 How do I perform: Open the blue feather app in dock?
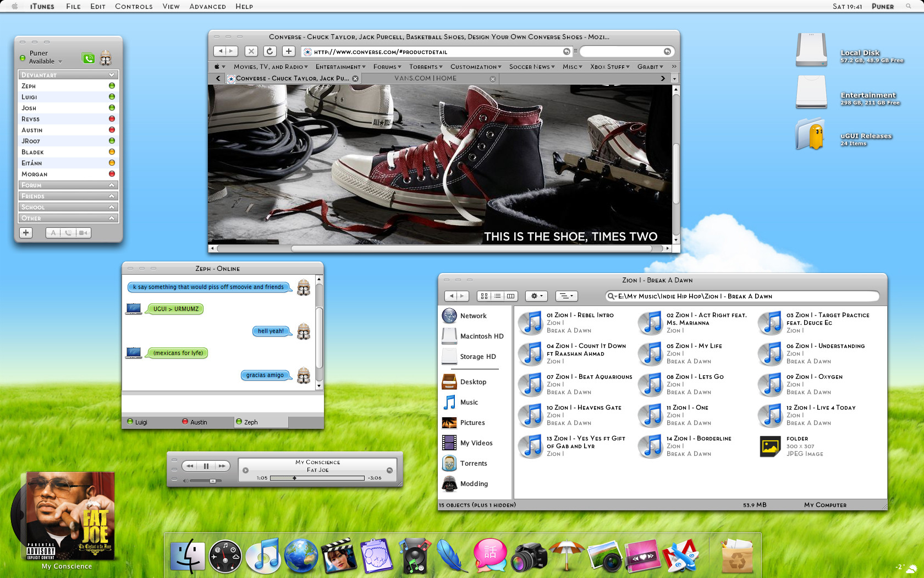[453, 556]
